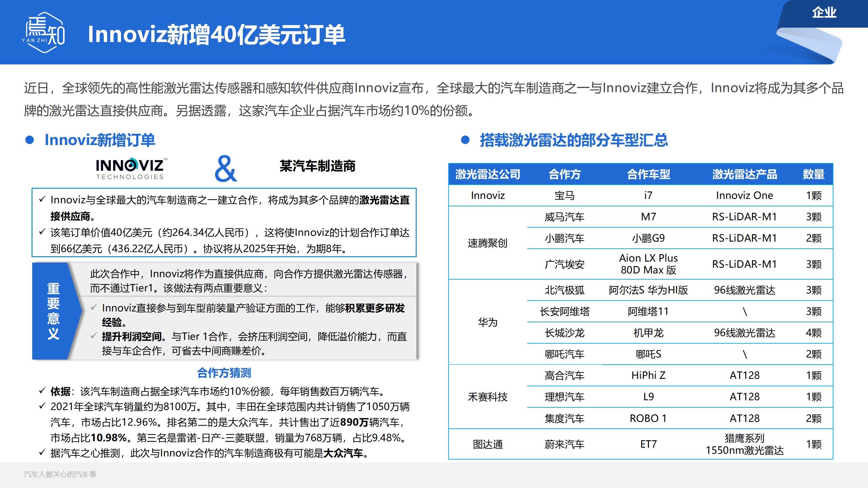Click the 禾赛科技 company cell

point(488,397)
